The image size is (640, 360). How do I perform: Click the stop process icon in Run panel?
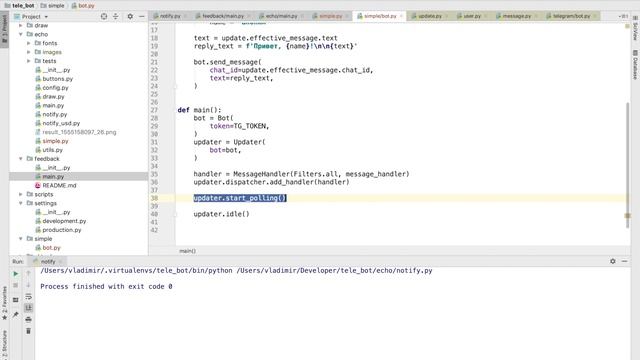[x=16, y=285]
